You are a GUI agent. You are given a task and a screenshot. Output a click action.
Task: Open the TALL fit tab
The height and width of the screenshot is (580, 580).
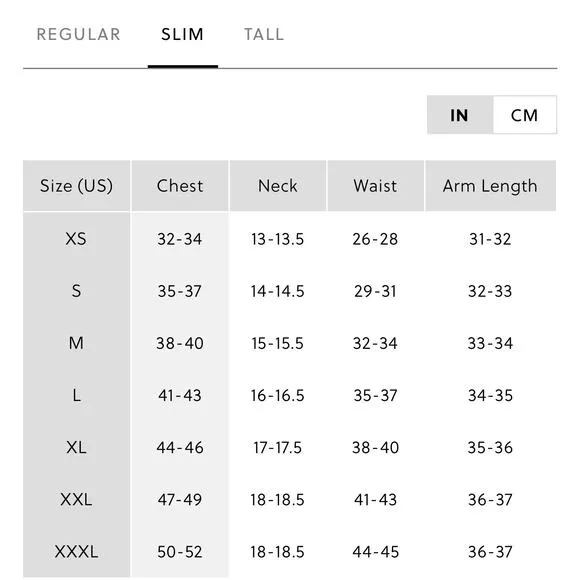tap(264, 34)
